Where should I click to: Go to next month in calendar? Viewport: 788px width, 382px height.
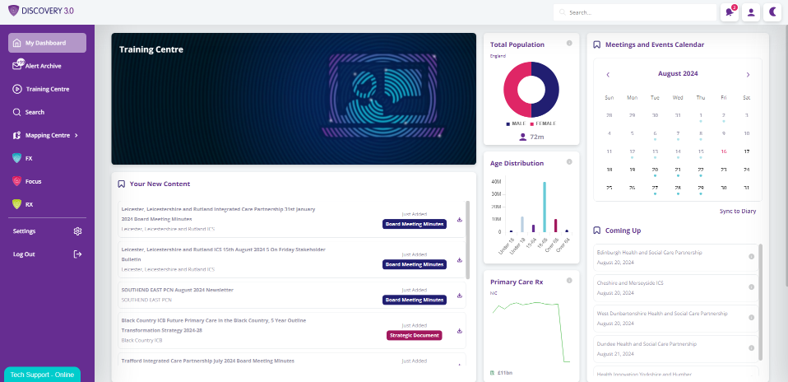pos(748,74)
